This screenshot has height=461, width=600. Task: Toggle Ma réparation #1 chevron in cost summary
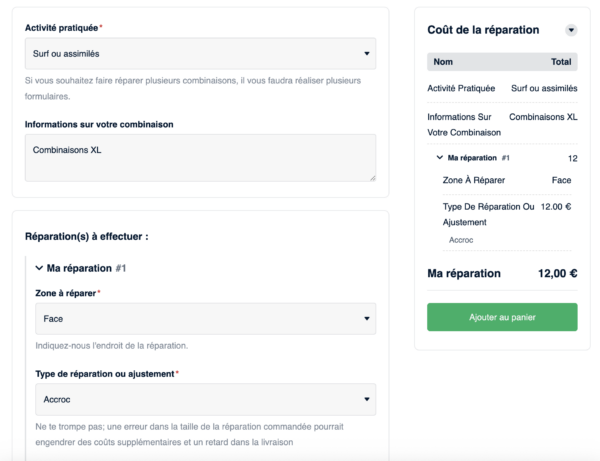(x=440, y=158)
